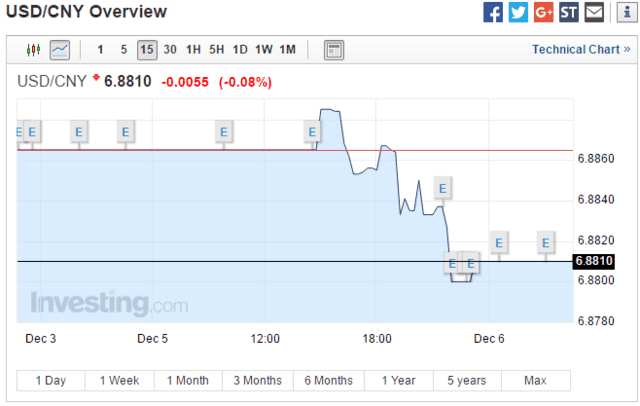640x406 pixels.
Task: Click the 6.8810 current price label
Action: click(x=594, y=261)
